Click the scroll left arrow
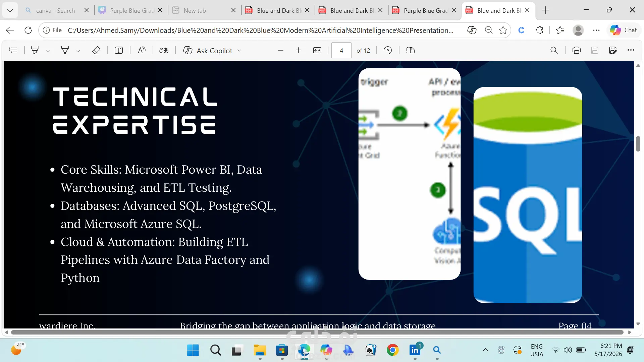Image resolution: width=644 pixels, height=362 pixels. click(6, 333)
